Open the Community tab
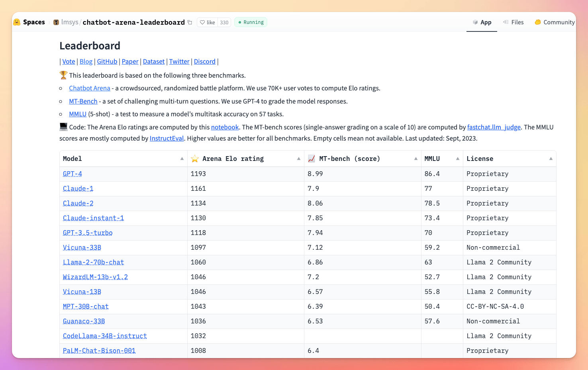 (x=555, y=22)
